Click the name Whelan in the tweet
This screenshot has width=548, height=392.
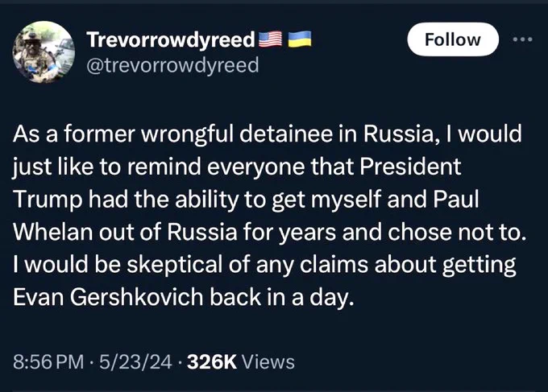[53, 232]
